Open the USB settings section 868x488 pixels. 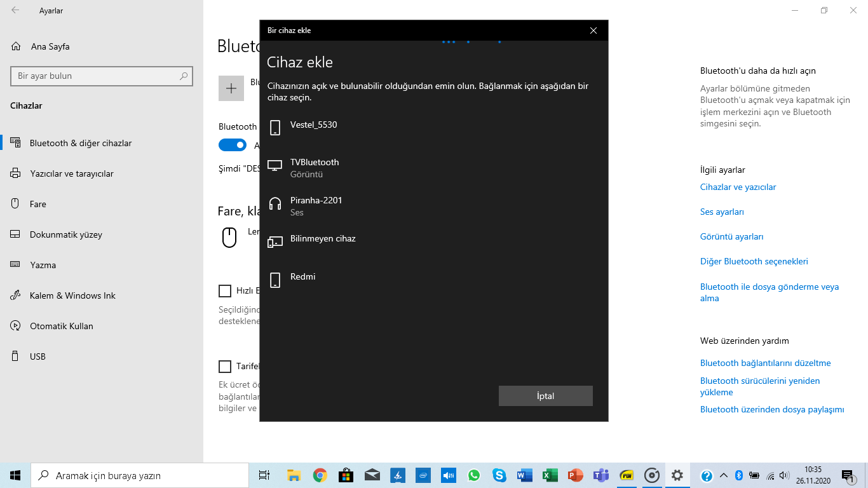click(x=102, y=356)
